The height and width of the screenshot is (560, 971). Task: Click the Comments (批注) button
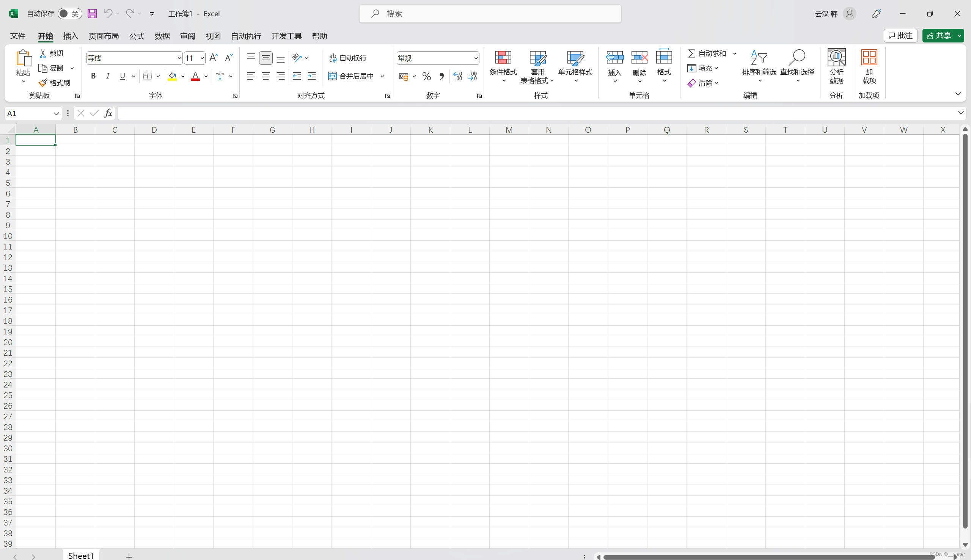click(x=900, y=36)
